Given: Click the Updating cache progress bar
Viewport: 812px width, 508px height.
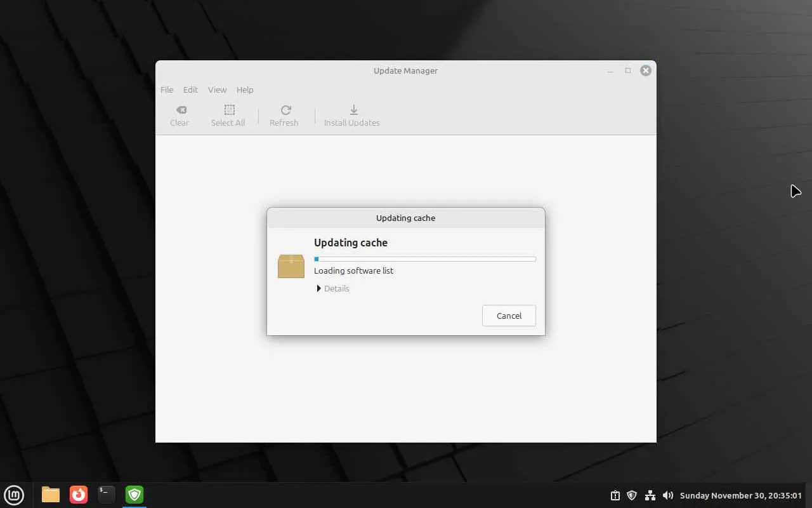Looking at the screenshot, I should pos(425,259).
